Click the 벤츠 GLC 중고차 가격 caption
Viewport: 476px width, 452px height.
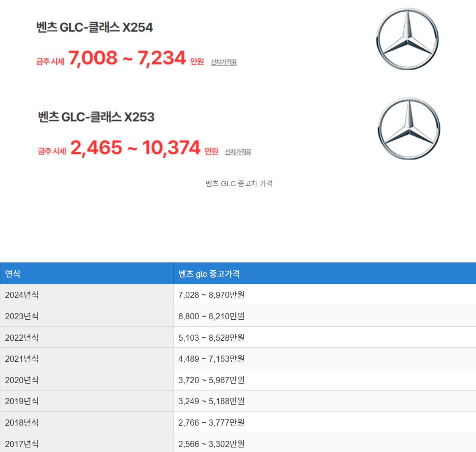click(239, 183)
